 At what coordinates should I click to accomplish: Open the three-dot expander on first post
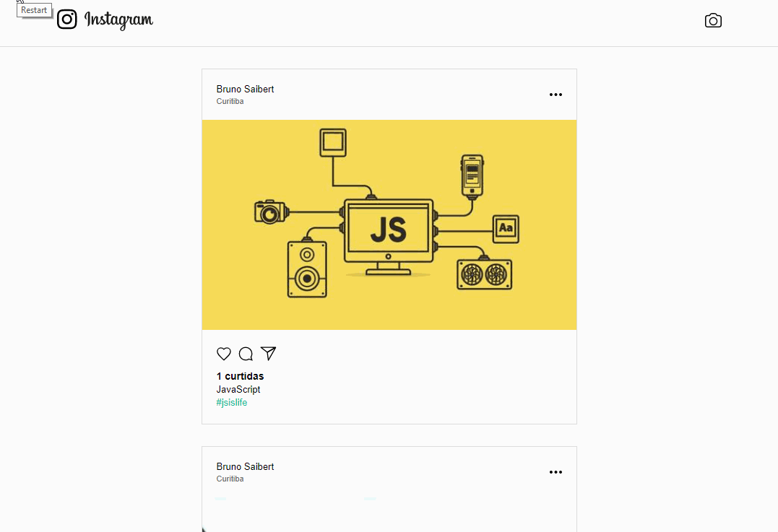[x=556, y=95]
